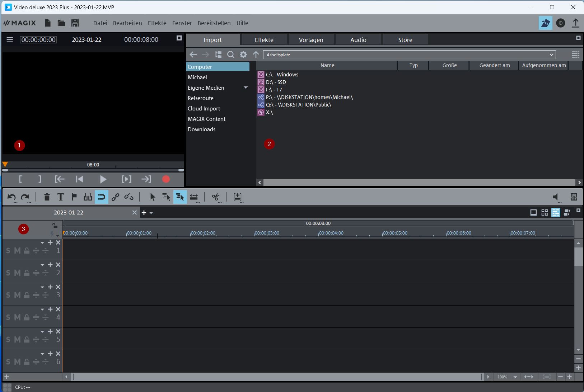Toggle lock on track 3
584x392 pixels.
click(x=27, y=295)
